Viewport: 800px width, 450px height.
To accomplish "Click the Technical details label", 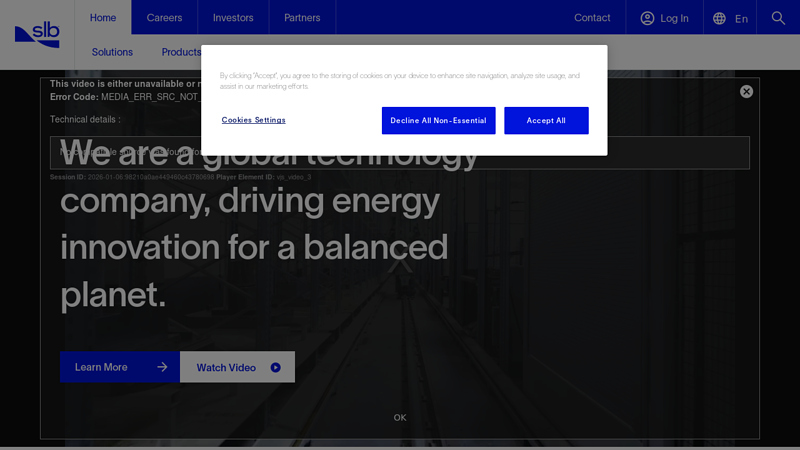I will [85, 119].
